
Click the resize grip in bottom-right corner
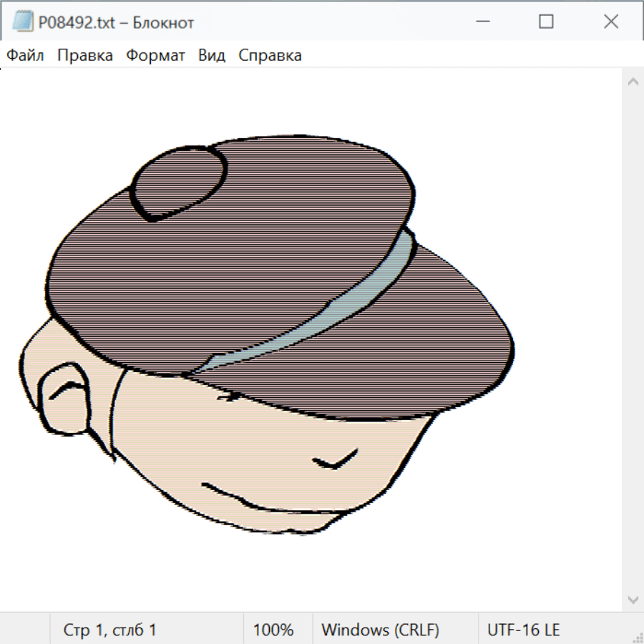pyautogui.click(x=638, y=638)
